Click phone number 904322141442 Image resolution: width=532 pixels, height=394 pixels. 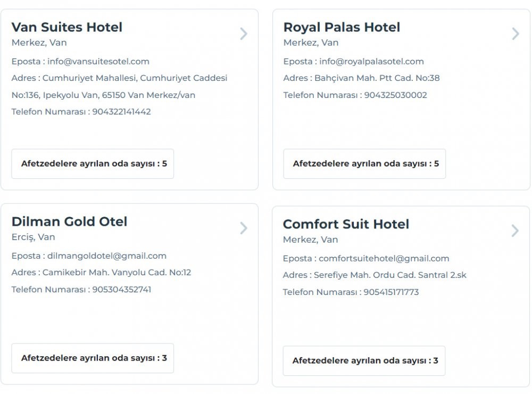122,112
